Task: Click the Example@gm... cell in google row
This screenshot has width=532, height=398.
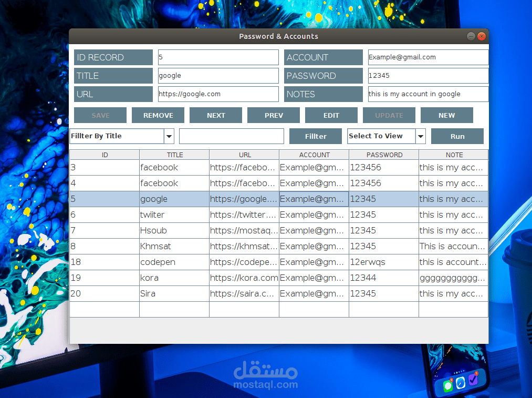Action: 314,199
